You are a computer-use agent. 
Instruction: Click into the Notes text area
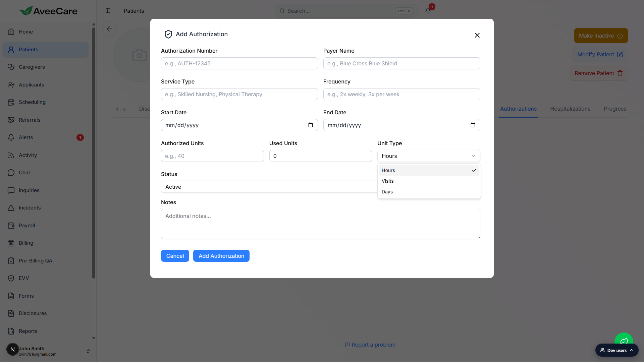pos(320,224)
